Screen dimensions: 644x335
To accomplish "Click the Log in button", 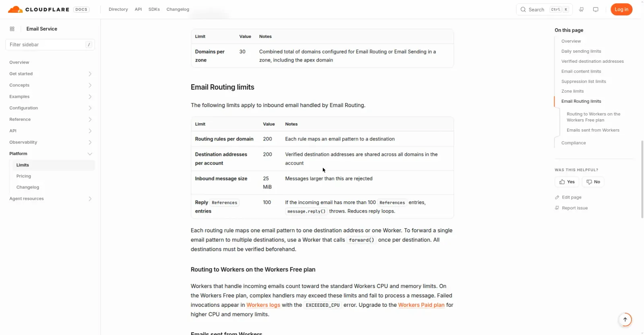I will point(621,9).
